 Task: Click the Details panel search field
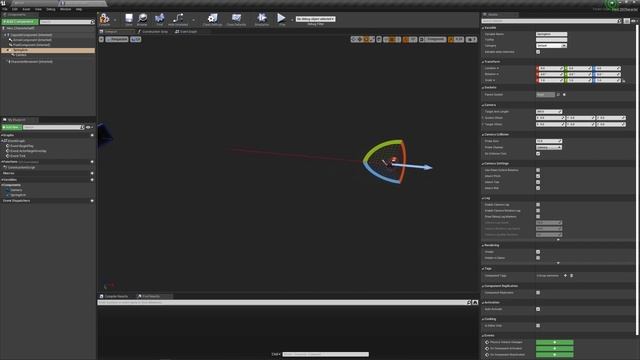tap(551, 21)
